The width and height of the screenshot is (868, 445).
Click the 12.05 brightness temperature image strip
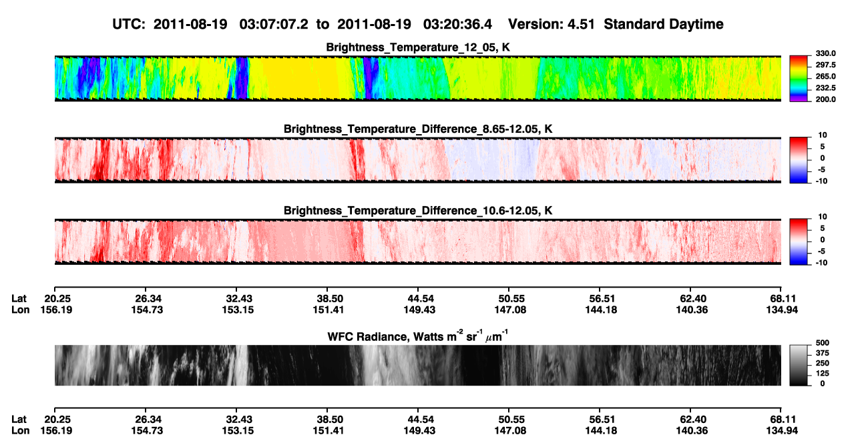(x=417, y=79)
